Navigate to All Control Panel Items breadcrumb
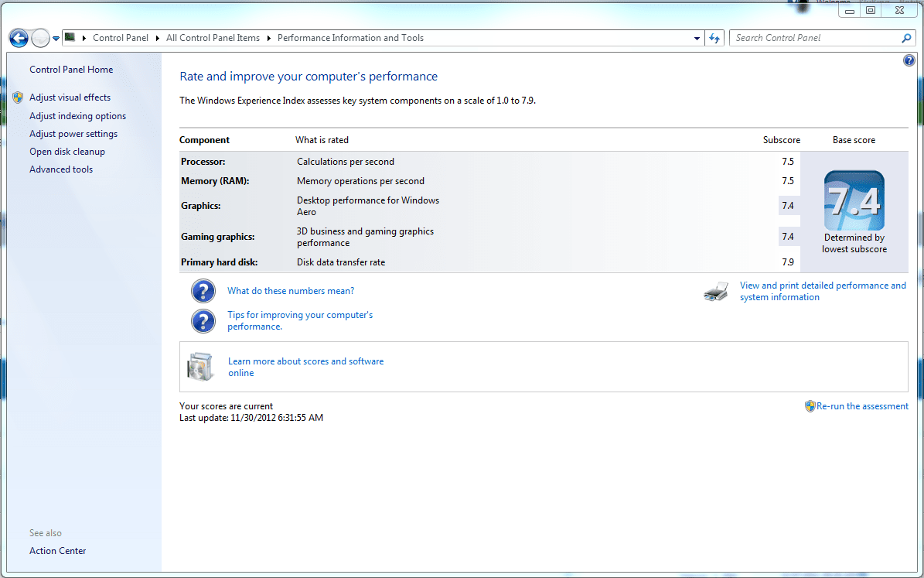Screen dimensions: 924x578 pos(213,38)
